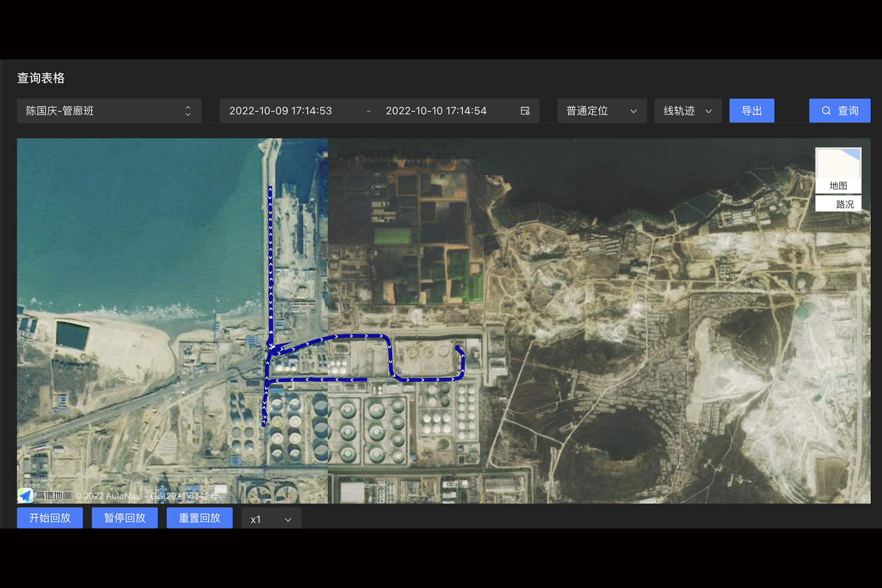Viewport: 882px width, 588px height.
Task: Start playback with 开始回放
Action: (50, 518)
